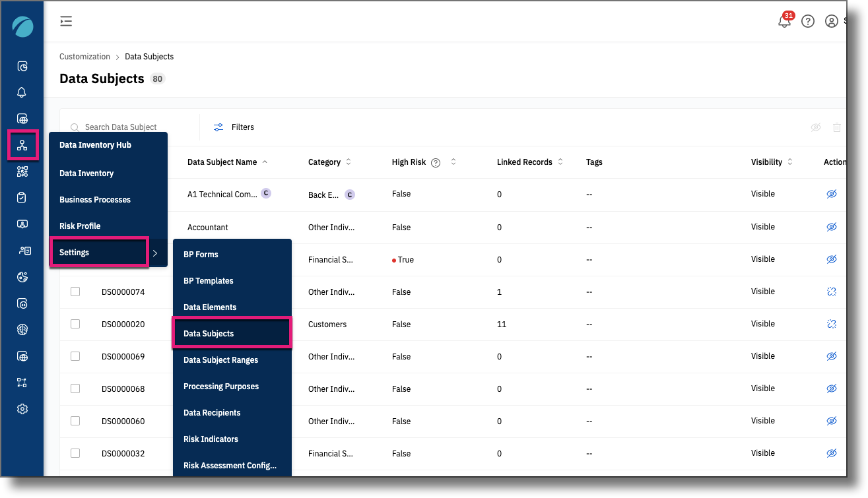Click the help question mark icon
This screenshot has height=498, width=868.
click(x=808, y=20)
